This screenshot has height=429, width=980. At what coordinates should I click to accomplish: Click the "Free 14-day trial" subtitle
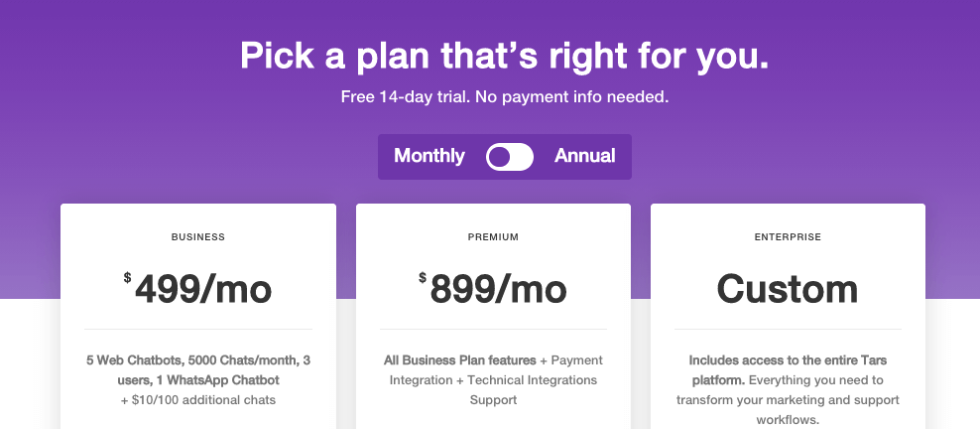tap(504, 97)
